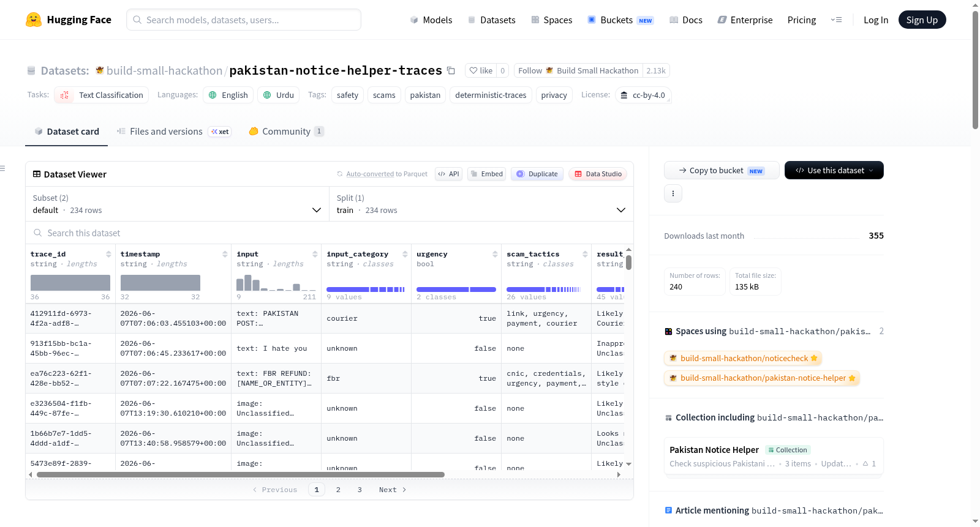
Task: Click the 'fbr' input_category cell
Action: [366, 378]
